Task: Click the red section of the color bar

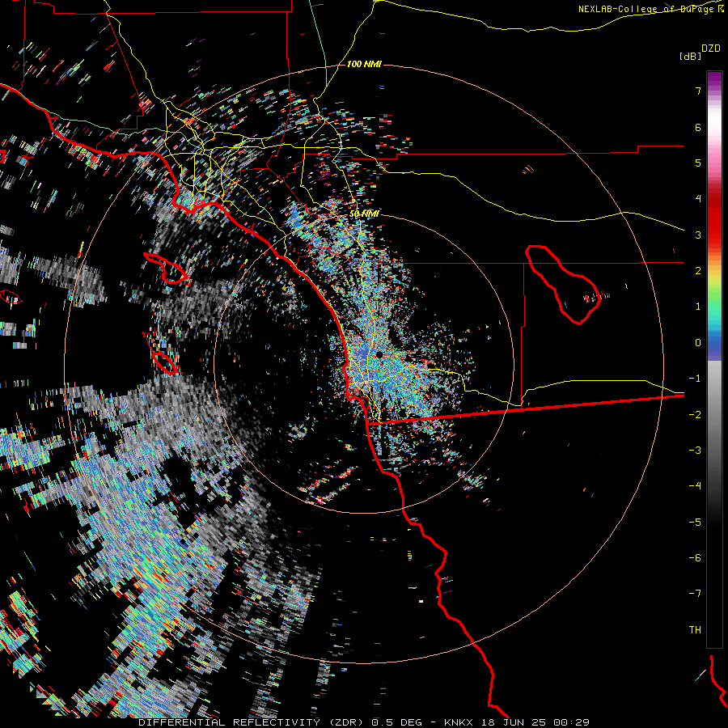Action: (714, 218)
